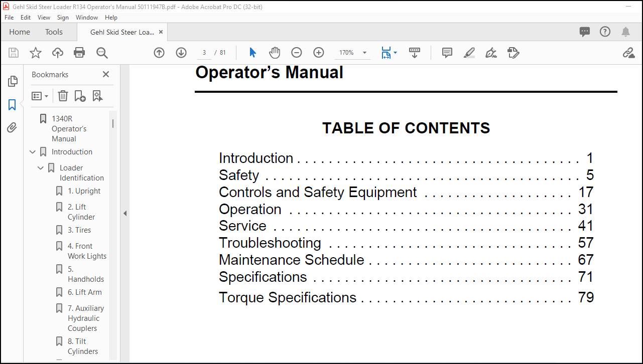Share a link to this file
643x364 pixels.
[628, 53]
